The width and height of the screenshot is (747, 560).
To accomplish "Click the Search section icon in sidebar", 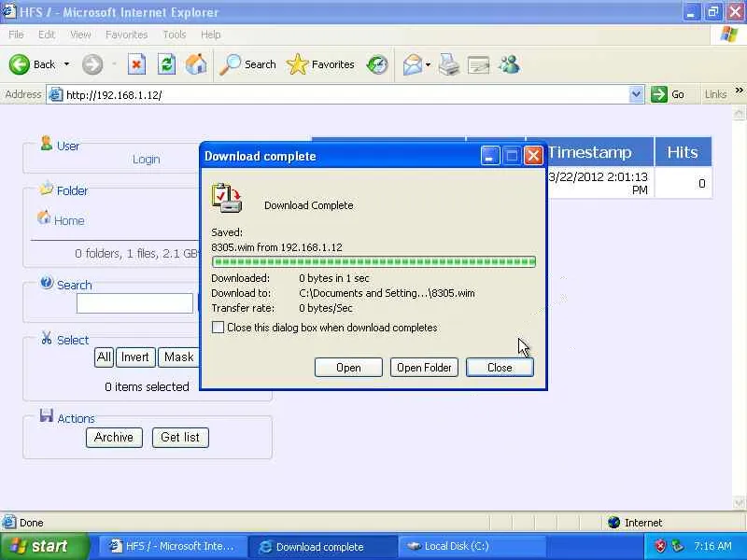I will [47, 283].
